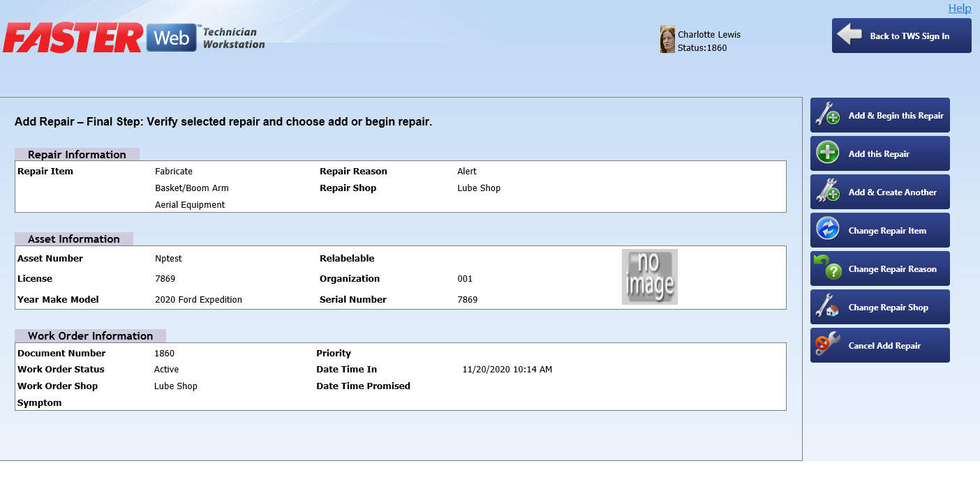
Task: Click the wrenches icon on Add & Create Another
Action: pyautogui.click(x=828, y=192)
